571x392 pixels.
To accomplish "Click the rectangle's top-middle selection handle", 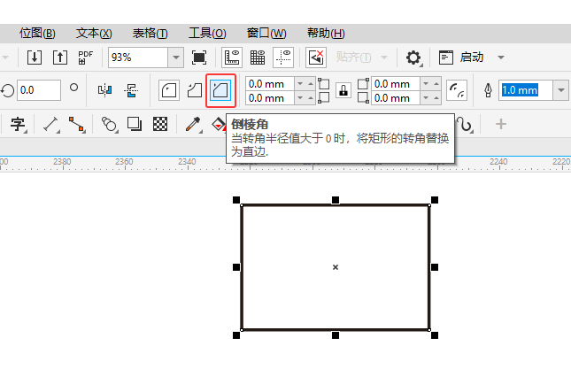I will pos(336,200).
